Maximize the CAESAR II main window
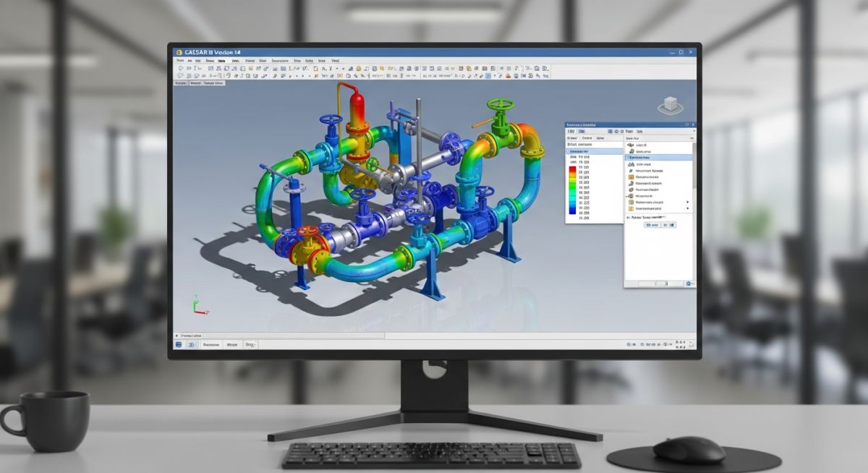 click(681, 52)
